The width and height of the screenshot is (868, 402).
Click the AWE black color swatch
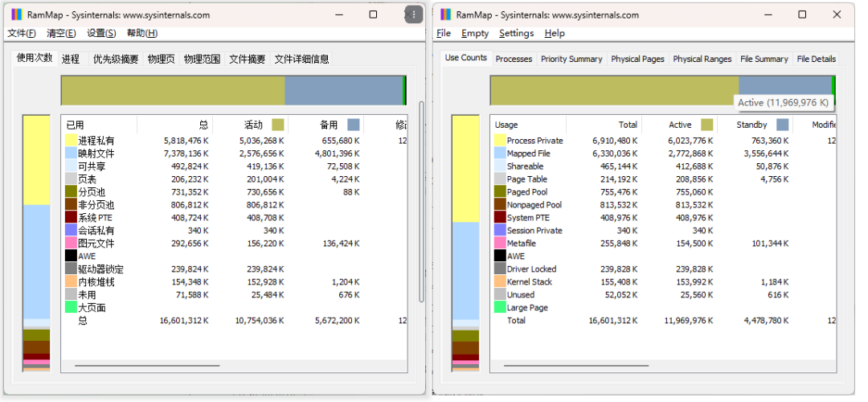(x=500, y=256)
